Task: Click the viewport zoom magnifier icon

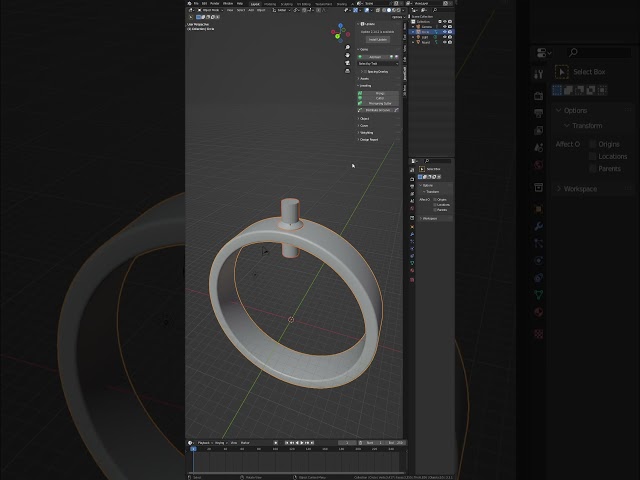Action: pyautogui.click(x=347, y=48)
